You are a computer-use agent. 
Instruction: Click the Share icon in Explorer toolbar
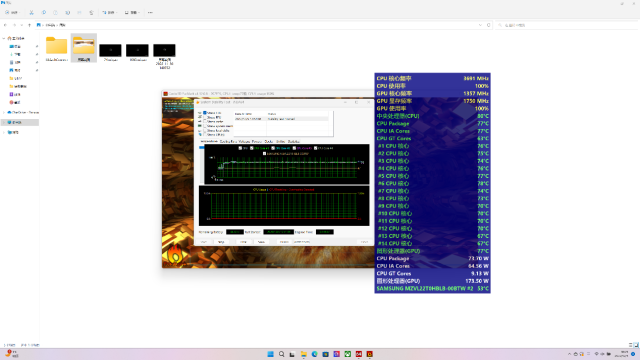click(x=79, y=13)
